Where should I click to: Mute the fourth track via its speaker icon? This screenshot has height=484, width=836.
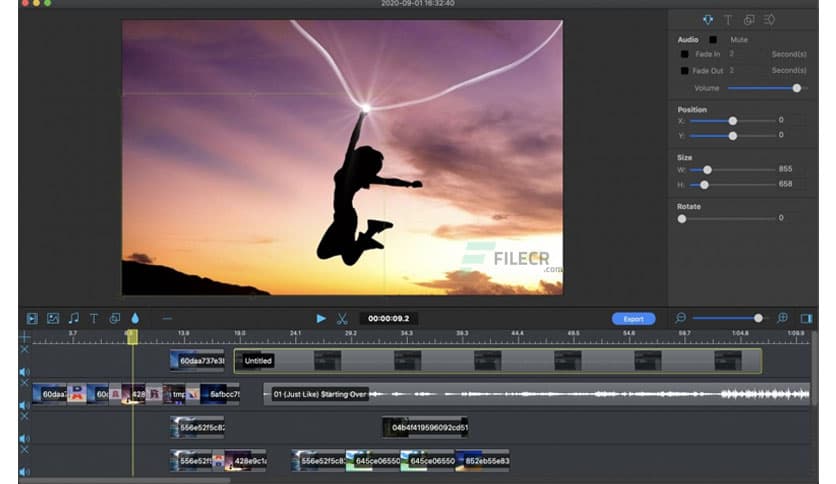(24, 472)
